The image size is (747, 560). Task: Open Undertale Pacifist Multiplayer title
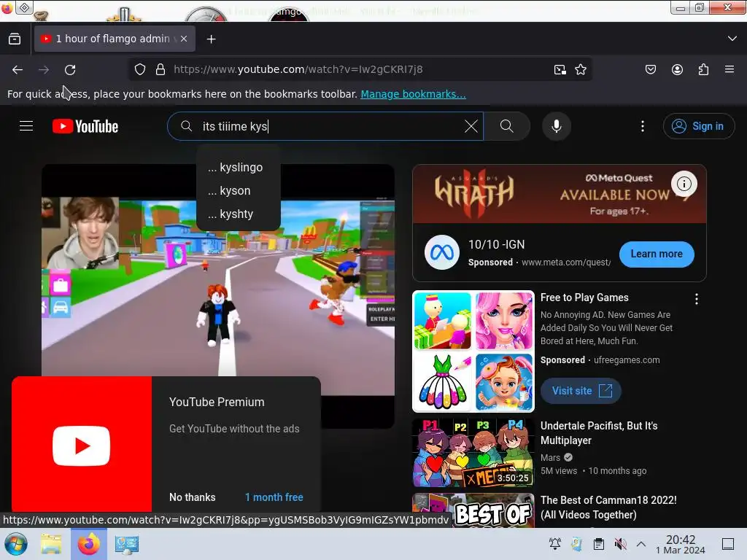point(599,433)
